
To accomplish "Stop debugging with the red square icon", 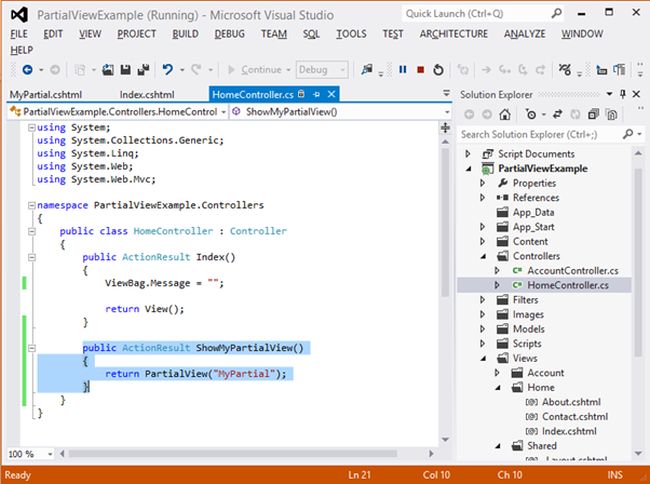I will pyautogui.click(x=420, y=70).
